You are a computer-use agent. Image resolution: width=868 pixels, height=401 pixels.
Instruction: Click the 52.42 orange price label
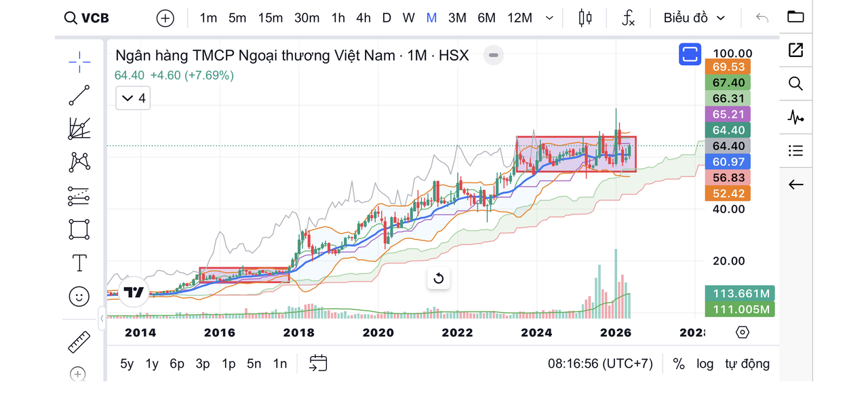729,193
